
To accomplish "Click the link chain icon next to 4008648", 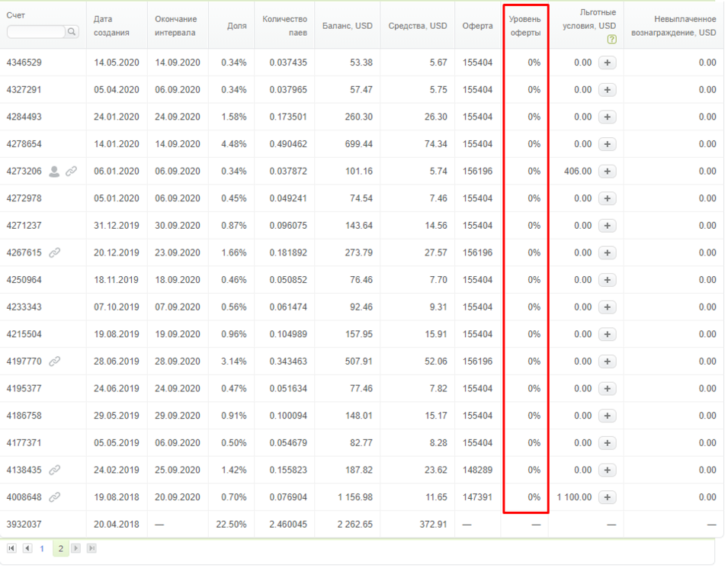I will 55,497.
